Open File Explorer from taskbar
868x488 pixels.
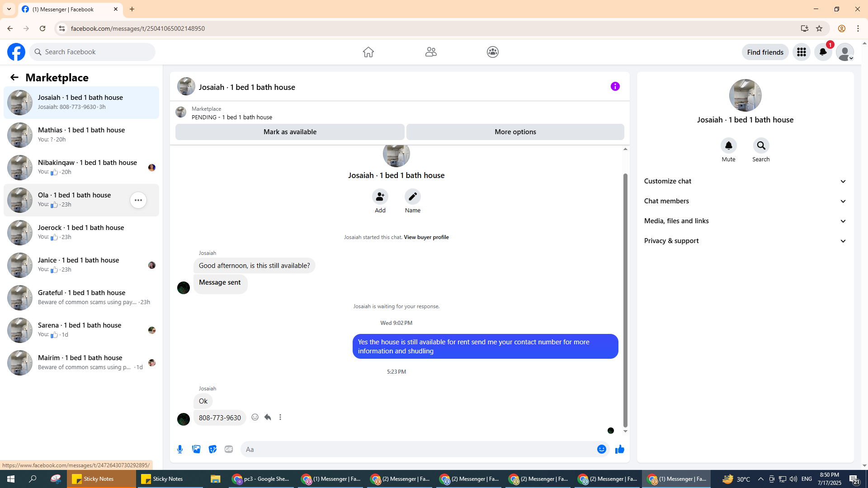point(215,479)
